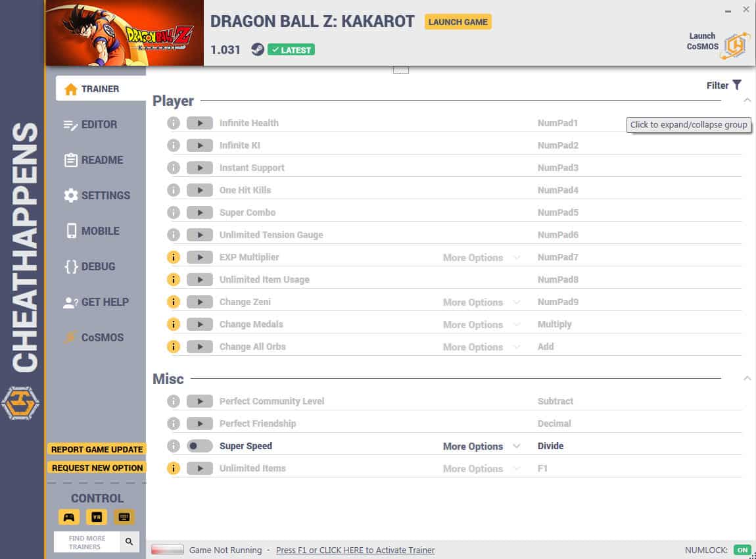Click the info icon for Super Speed

(x=174, y=446)
